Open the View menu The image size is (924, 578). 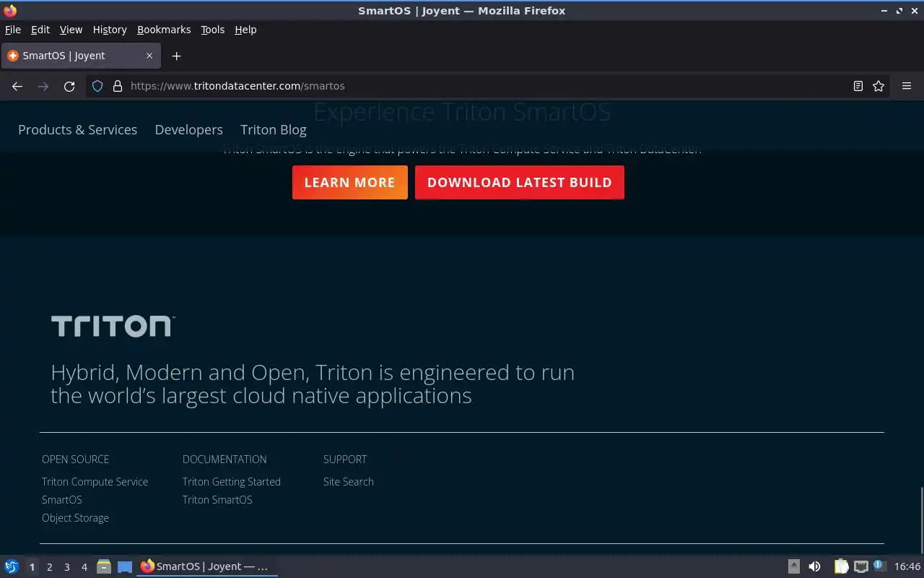pyautogui.click(x=71, y=30)
